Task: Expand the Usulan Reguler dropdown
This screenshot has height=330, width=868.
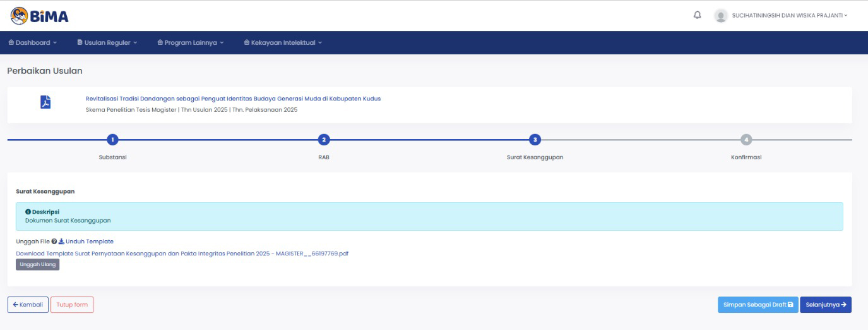Action: [107, 43]
